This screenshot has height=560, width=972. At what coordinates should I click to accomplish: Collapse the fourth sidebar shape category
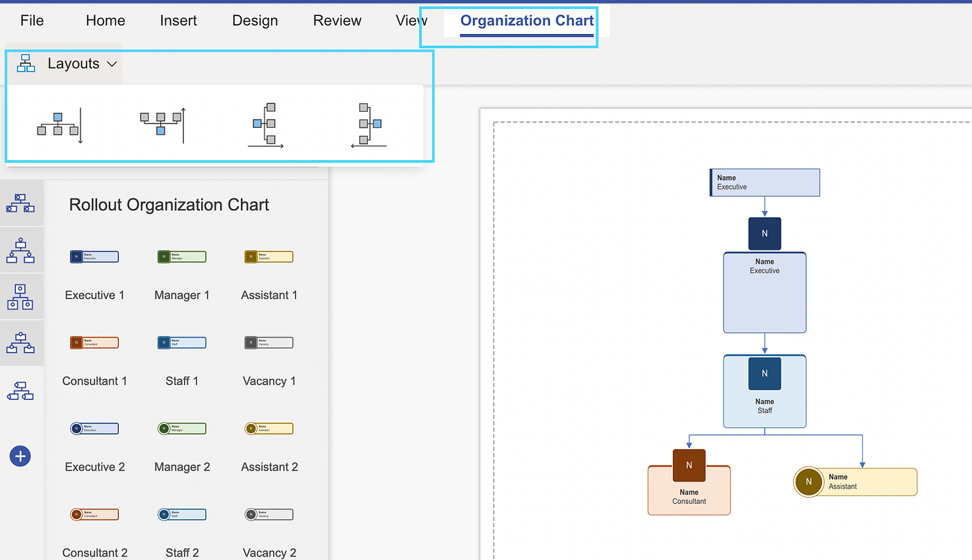pyautogui.click(x=22, y=343)
